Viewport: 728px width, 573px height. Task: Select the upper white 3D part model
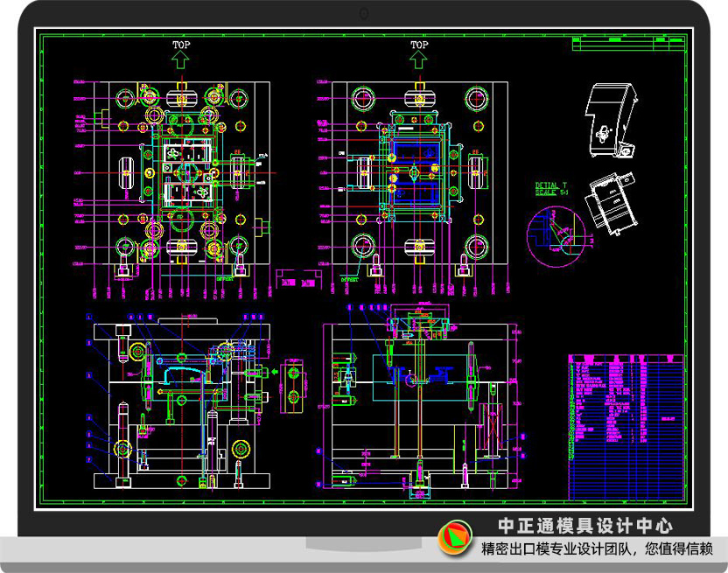609,121
